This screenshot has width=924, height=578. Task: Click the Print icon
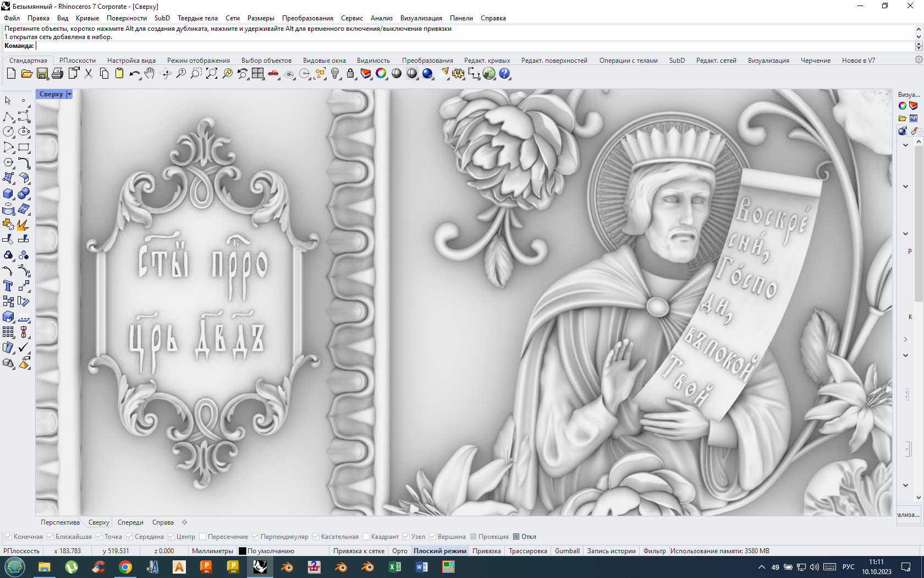click(57, 73)
